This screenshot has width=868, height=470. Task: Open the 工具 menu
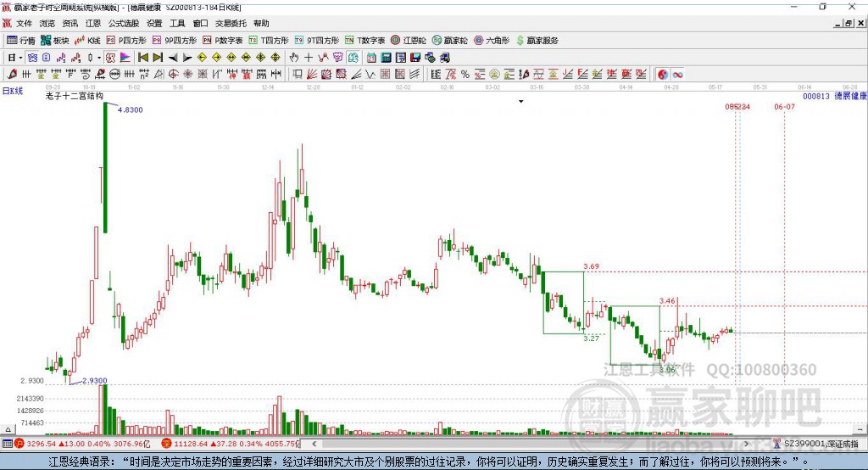pos(177,23)
